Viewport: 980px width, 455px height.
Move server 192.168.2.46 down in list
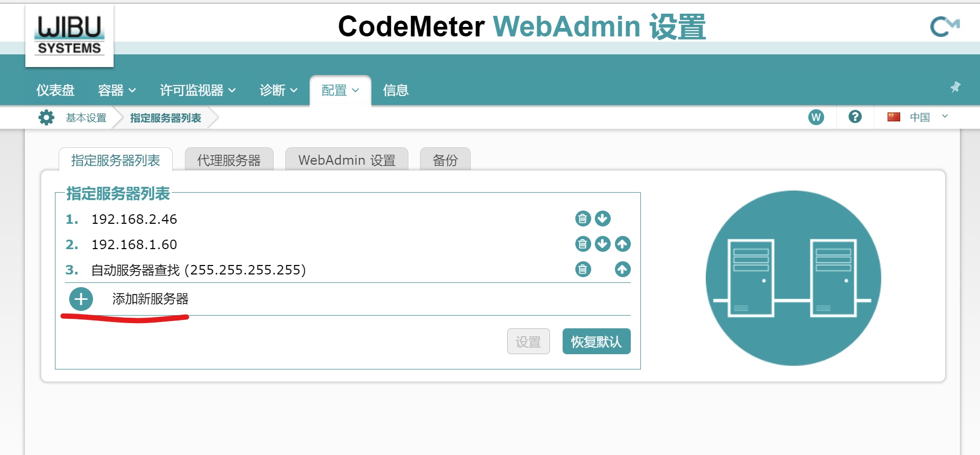[x=603, y=219]
